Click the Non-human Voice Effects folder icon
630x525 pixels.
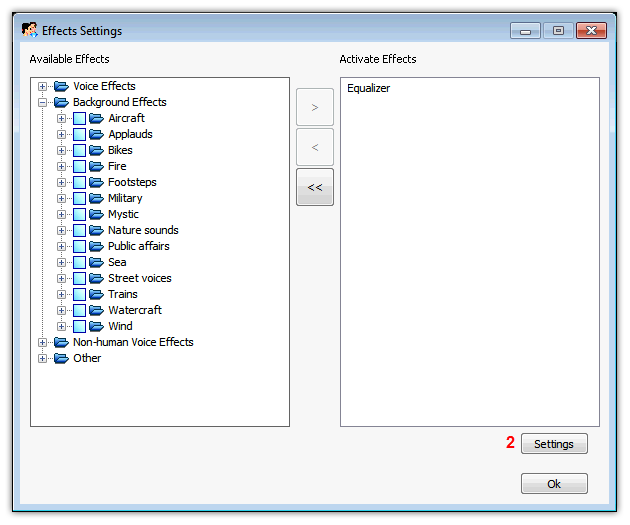coord(61,342)
